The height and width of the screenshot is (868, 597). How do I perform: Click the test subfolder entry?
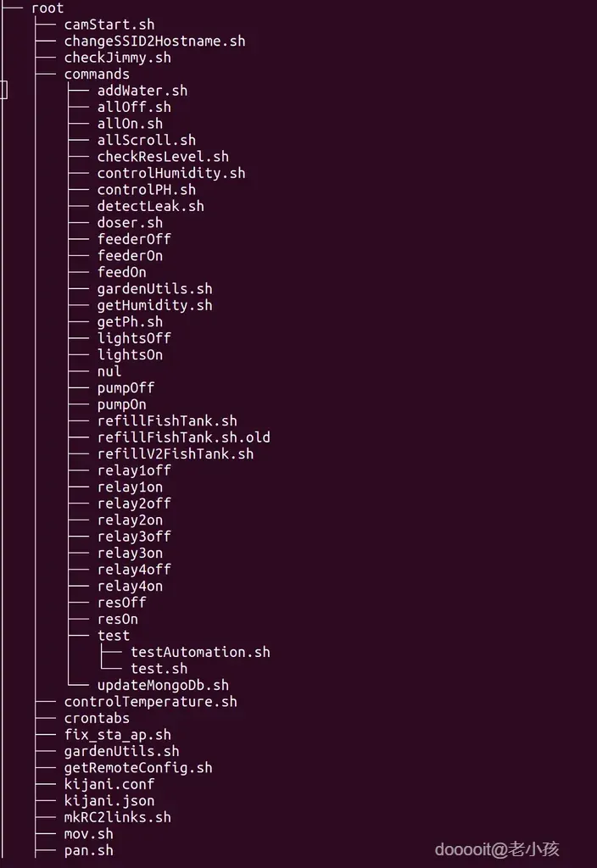tap(114, 636)
